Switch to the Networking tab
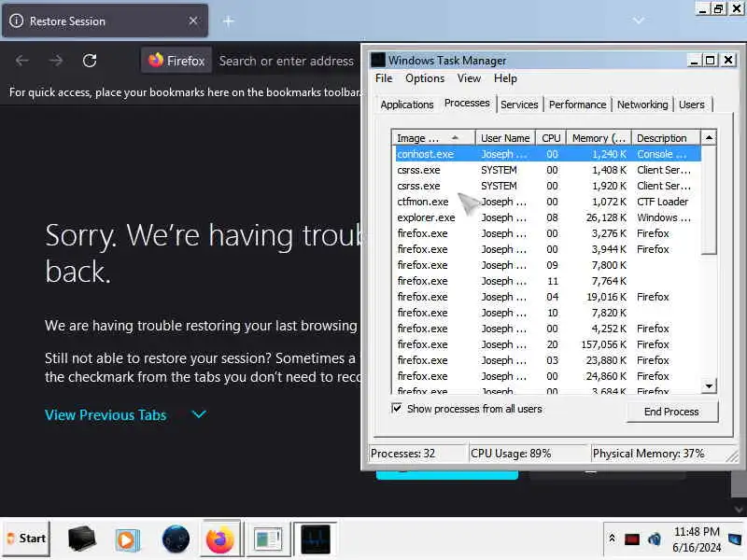The width and height of the screenshot is (747, 560). pyautogui.click(x=642, y=105)
